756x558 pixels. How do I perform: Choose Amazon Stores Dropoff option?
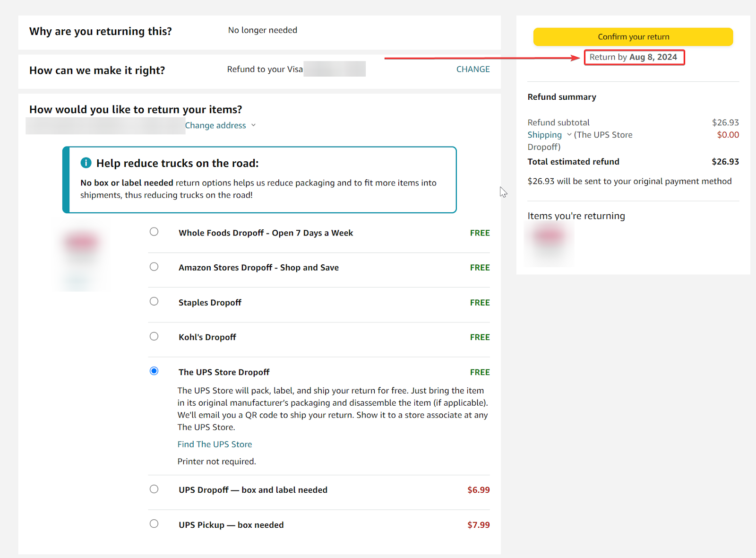[154, 267]
